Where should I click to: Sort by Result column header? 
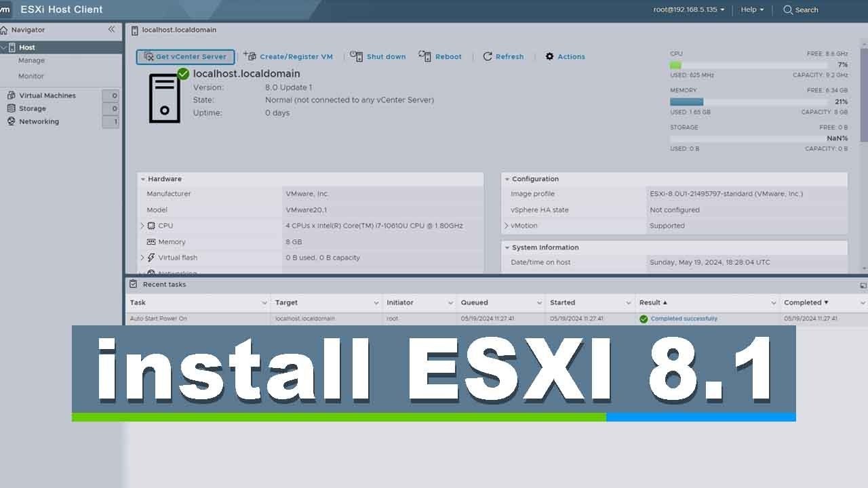653,303
